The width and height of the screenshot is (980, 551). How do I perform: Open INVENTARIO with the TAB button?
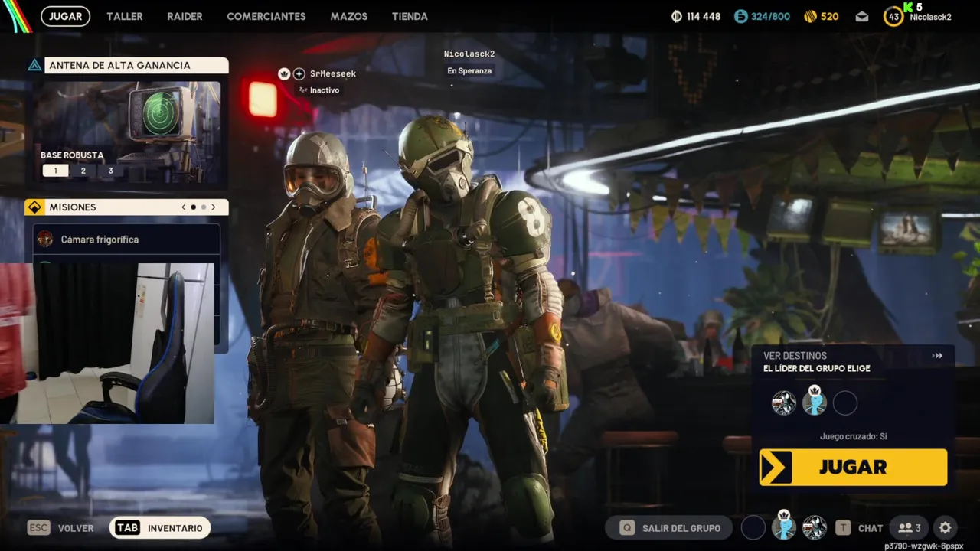click(160, 528)
